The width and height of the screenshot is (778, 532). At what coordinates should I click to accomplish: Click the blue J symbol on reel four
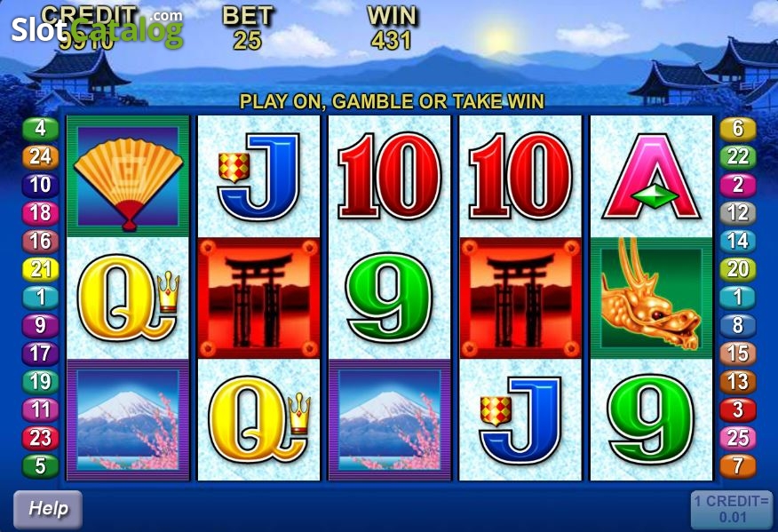tap(520, 420)
